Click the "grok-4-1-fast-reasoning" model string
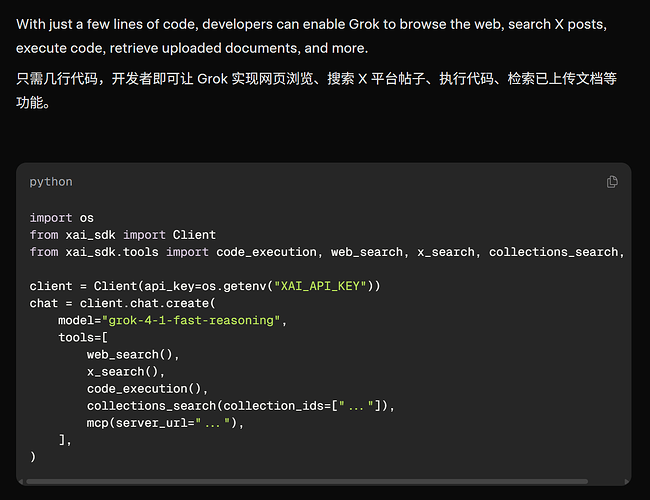Screen dimensions: 650x500 coord(191,320)
